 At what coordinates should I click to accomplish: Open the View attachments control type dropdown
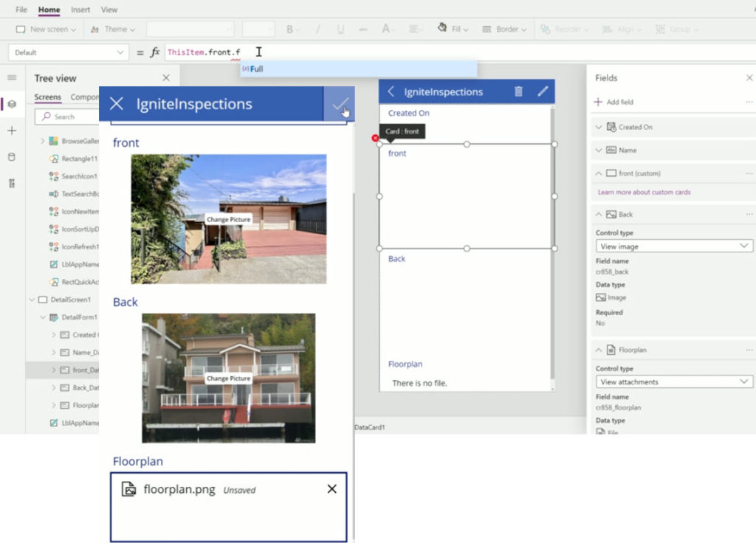tap(674, 381)
